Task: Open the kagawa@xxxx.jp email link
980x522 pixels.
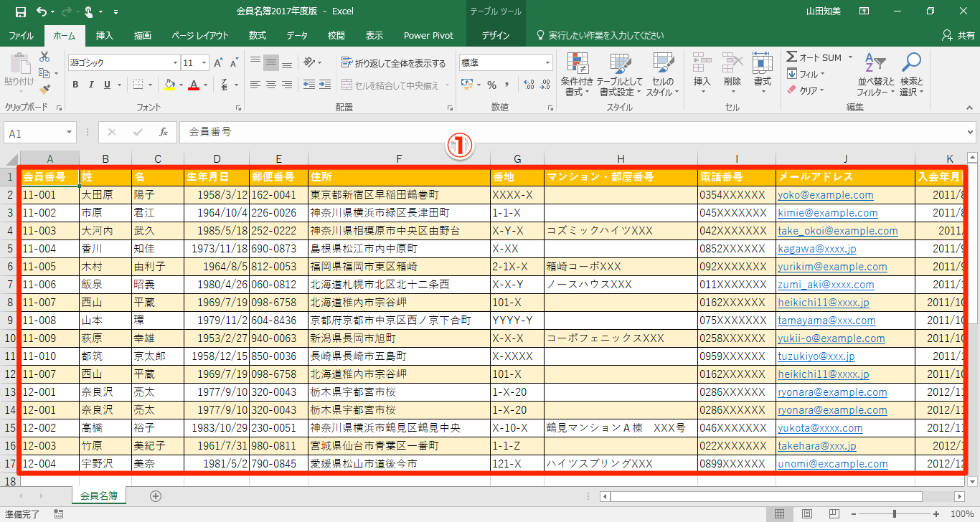Action: (x=817, y=249)
